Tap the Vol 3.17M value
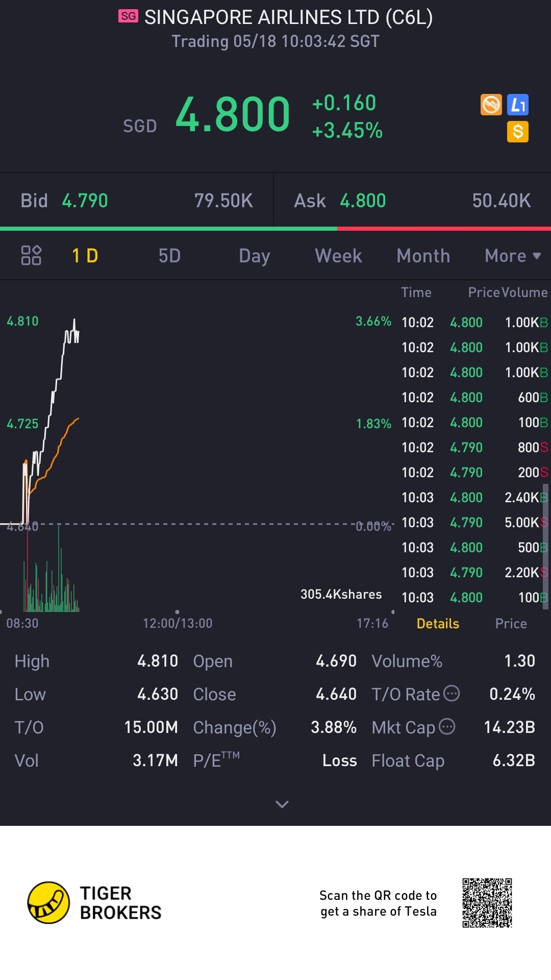The width and height of the screenshot is (551, 980). (155, 761)
